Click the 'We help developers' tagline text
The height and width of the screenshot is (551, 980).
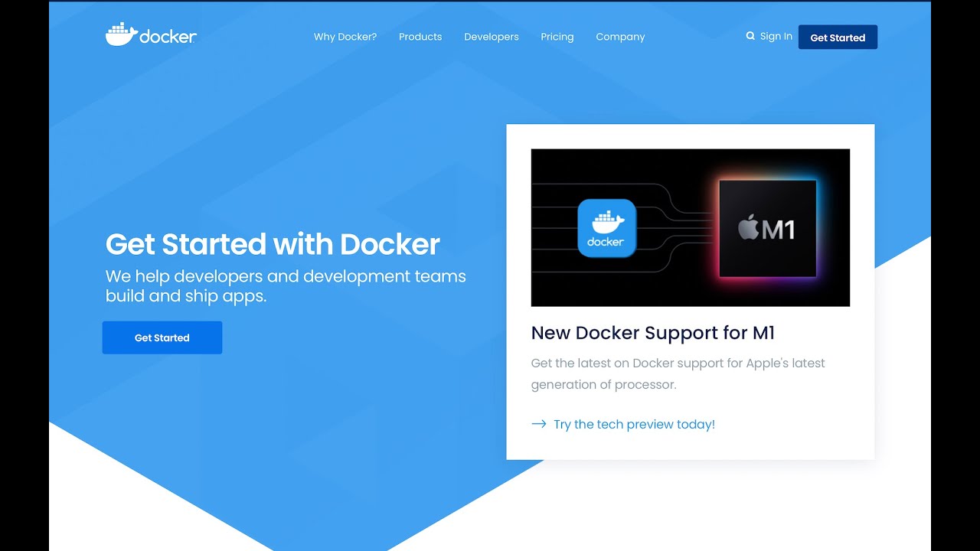click(x=286, y=286)
